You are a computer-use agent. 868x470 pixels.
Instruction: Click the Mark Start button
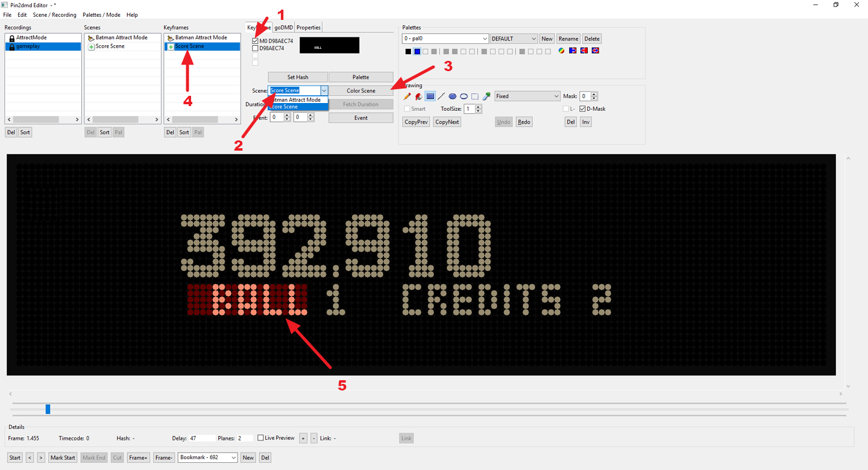pos(63,457)
